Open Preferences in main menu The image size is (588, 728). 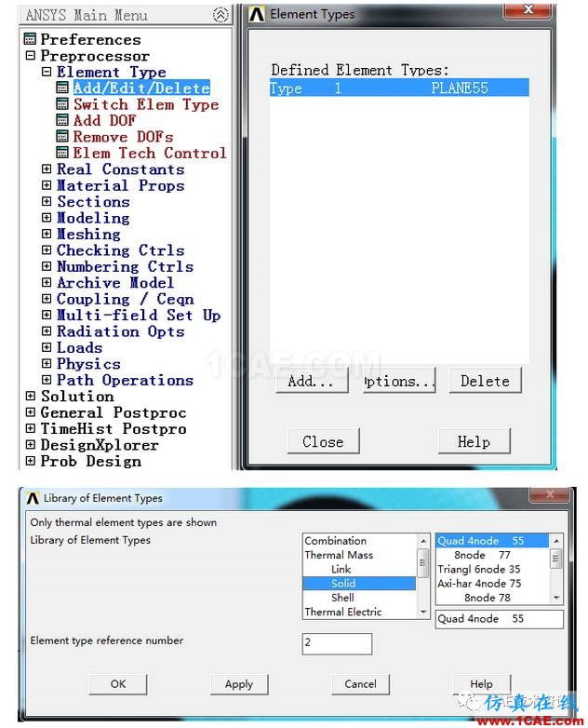pyautogui.click(x=90, y=39)
